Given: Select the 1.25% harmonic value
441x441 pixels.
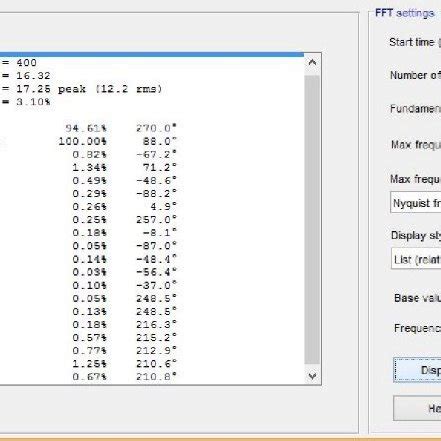Looking at the screenshot, I should coord(89,364).
